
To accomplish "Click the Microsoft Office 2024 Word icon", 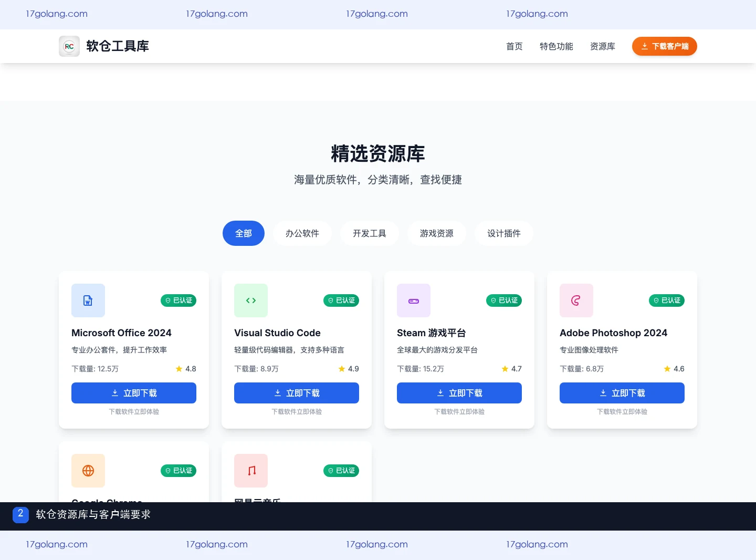I will 88,300.
